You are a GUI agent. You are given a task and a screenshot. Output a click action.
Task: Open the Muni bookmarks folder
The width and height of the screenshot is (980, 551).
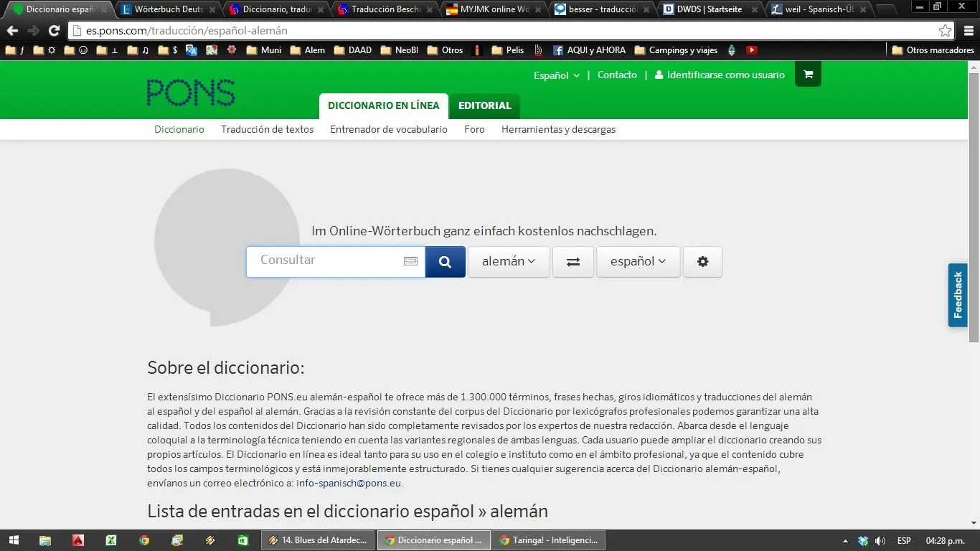tap(263, 50)
